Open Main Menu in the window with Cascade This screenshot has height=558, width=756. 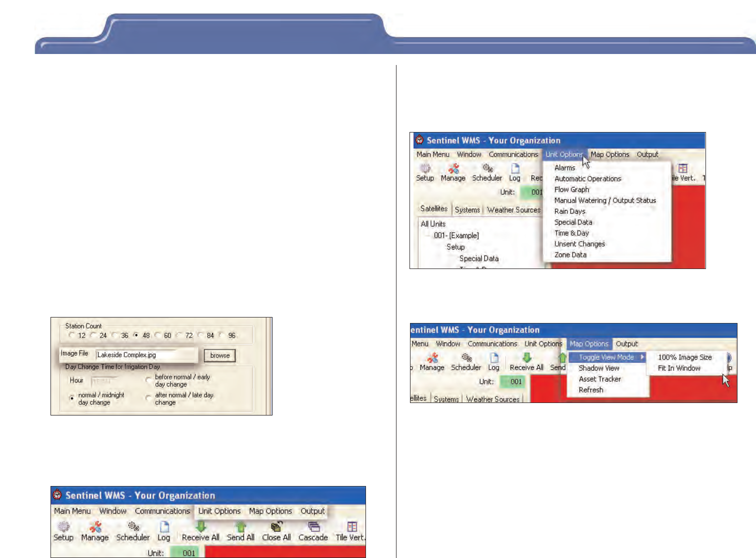click(x=72, y=511)
